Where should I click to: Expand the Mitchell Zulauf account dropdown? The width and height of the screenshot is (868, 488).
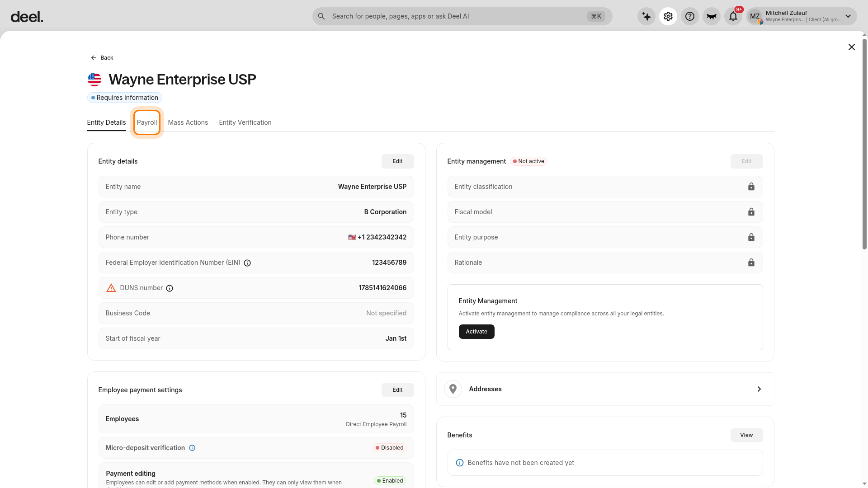pos(848,16)
